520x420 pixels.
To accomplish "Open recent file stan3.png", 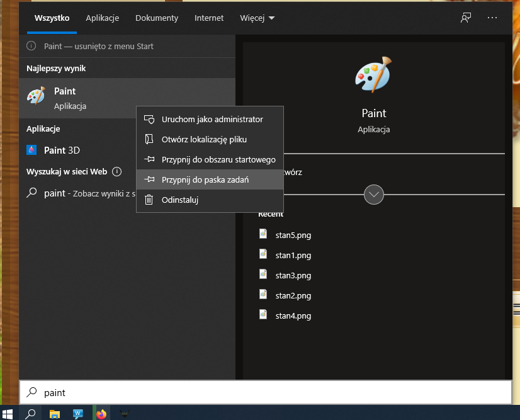I will click(x=293, y=276).
